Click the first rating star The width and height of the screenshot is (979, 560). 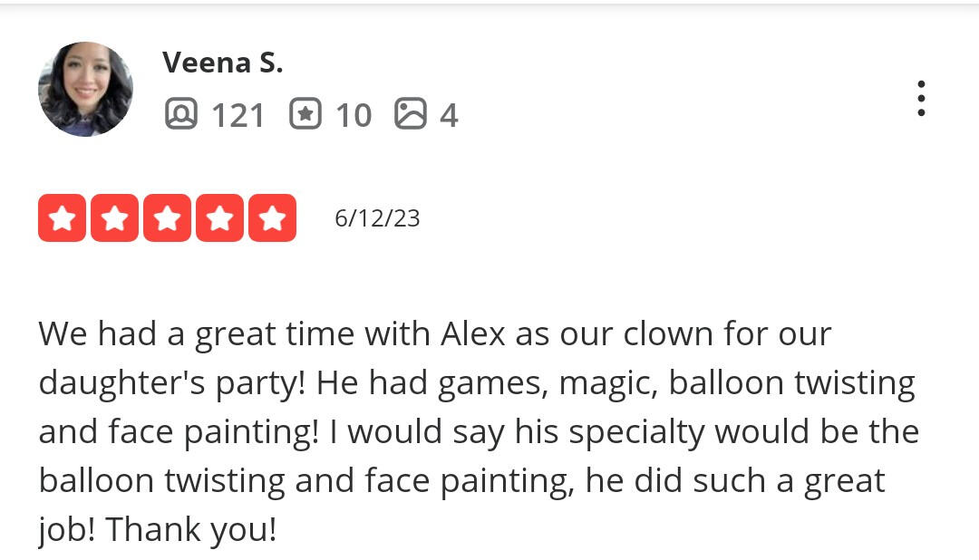pyautogui.click(x=62, y=218)
